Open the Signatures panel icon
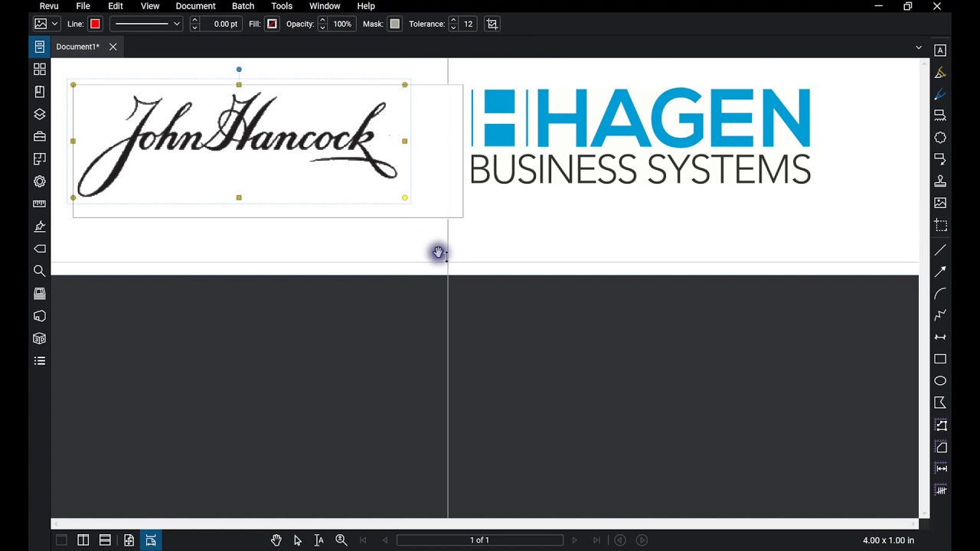980x551 pixels. 40,227
